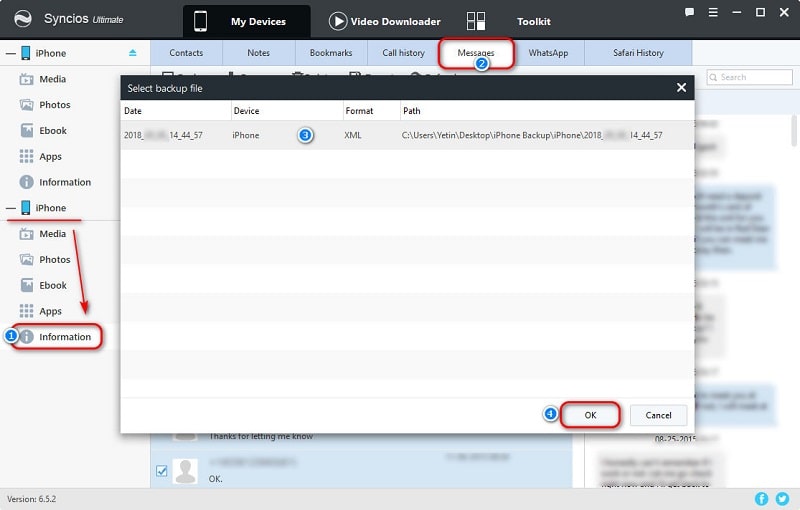Screen dimensions: 800x510
Task: Switch to the Messages tab
Action: click(476, 53)
